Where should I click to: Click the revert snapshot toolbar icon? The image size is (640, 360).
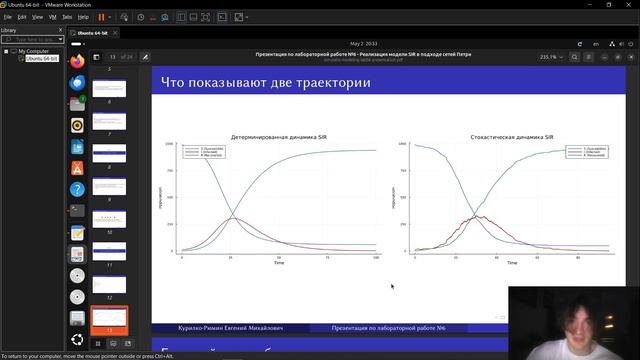(x=153, y=17)
